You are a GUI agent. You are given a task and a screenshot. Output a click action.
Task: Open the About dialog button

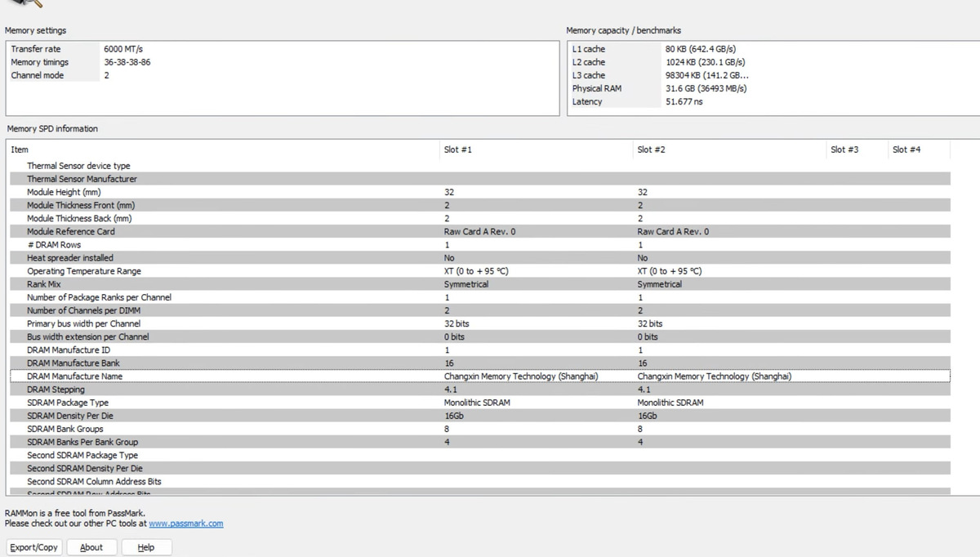[x=91, y=547]
